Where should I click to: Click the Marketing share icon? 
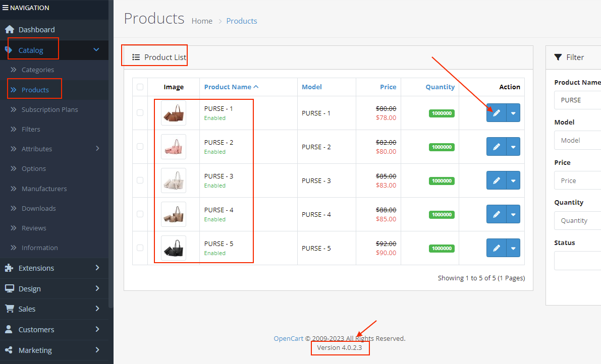[x=9, y=350]
